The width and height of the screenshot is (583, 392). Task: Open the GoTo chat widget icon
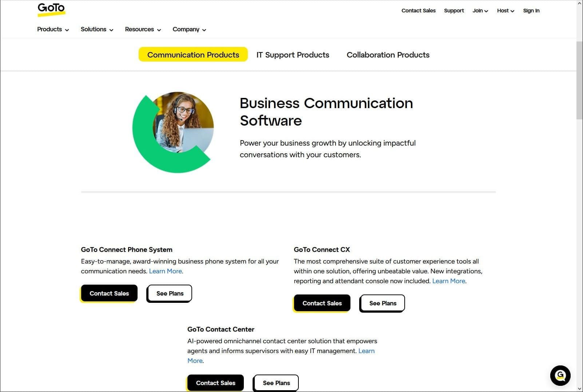click(560, 375)
